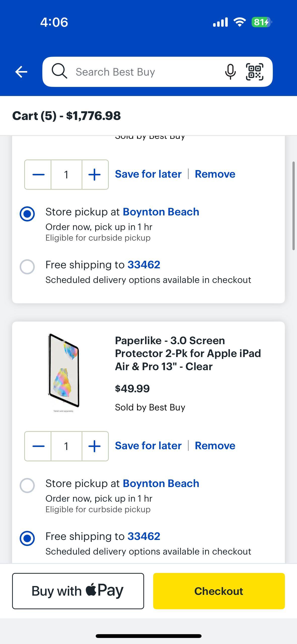
Task: Click the plus icon to increase Paperlike quantity
Action: tap(94, 445)
